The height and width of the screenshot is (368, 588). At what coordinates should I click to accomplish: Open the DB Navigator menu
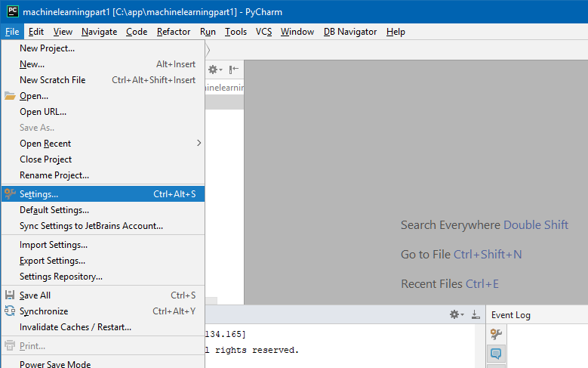click(350, 32)
